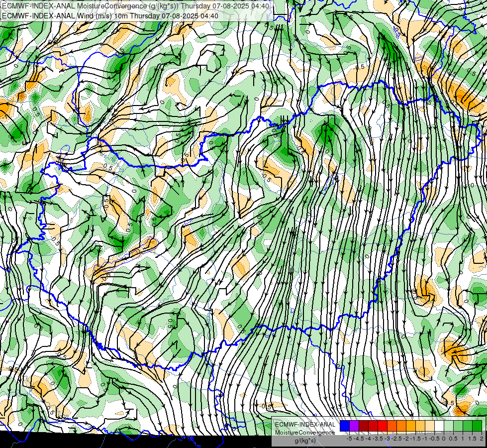Click the legend unit text g/(kg*s)
The height and width of the screenshot is (448, 487).
(305, 441)
